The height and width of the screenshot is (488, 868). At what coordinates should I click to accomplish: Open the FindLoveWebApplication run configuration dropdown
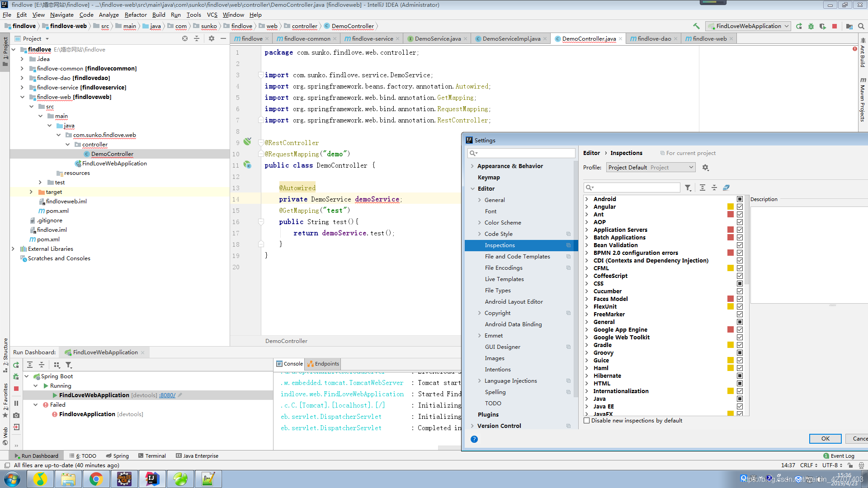(x=748, y=26)
